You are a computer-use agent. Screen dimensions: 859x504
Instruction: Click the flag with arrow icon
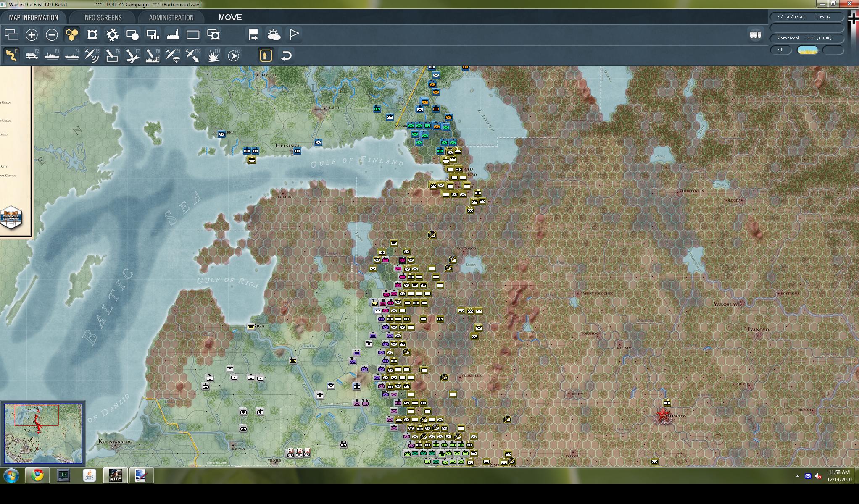pyautogui.click(x=253, y=34)
